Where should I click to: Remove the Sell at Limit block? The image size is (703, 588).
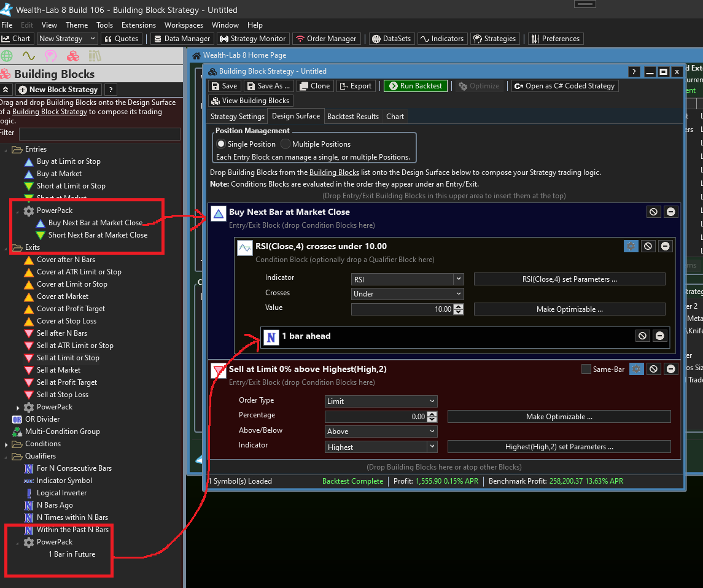[670, 369]
